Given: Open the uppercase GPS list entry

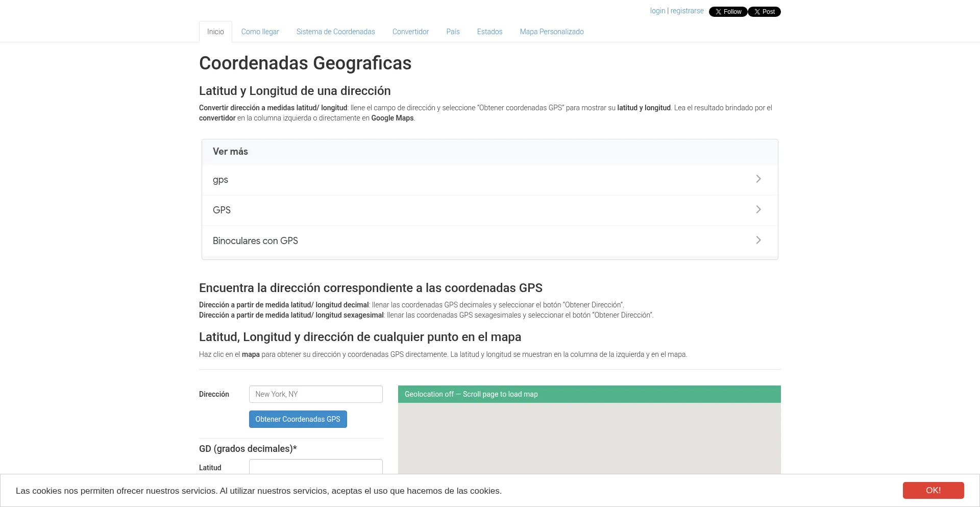Looking at the screenshot, I should (490, 210).
